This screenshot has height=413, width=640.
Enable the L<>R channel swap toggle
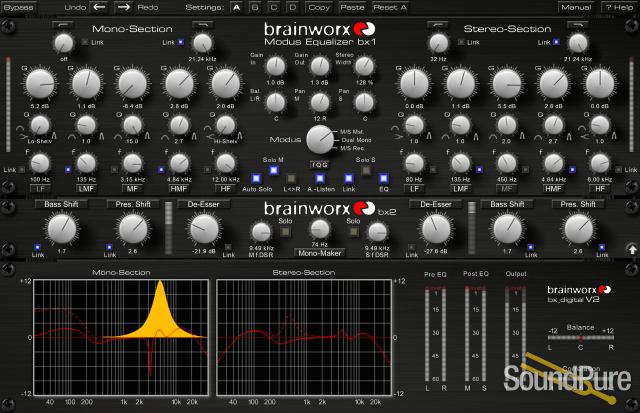[291, 179]
